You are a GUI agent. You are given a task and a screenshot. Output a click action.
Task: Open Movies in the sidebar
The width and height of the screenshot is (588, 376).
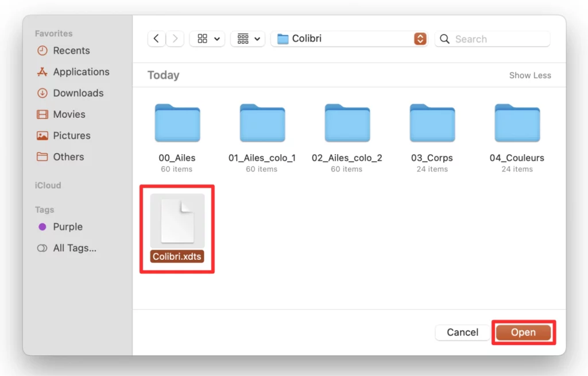coord(61,114)
